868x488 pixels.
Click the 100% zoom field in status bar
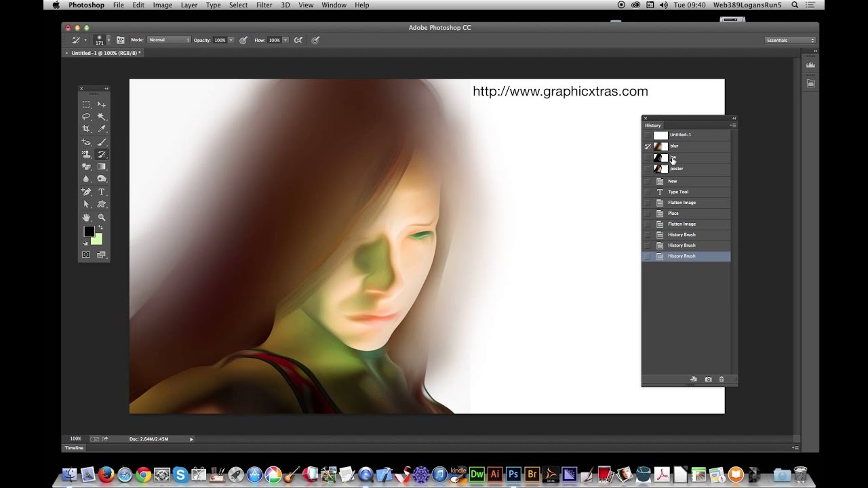click(75, 439)
